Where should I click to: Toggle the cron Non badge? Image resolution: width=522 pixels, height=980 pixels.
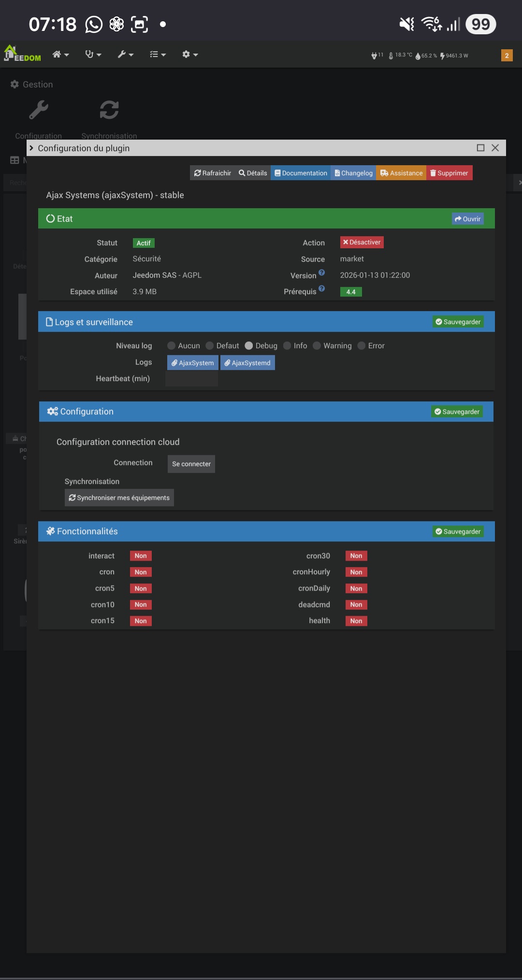point(141,572)
